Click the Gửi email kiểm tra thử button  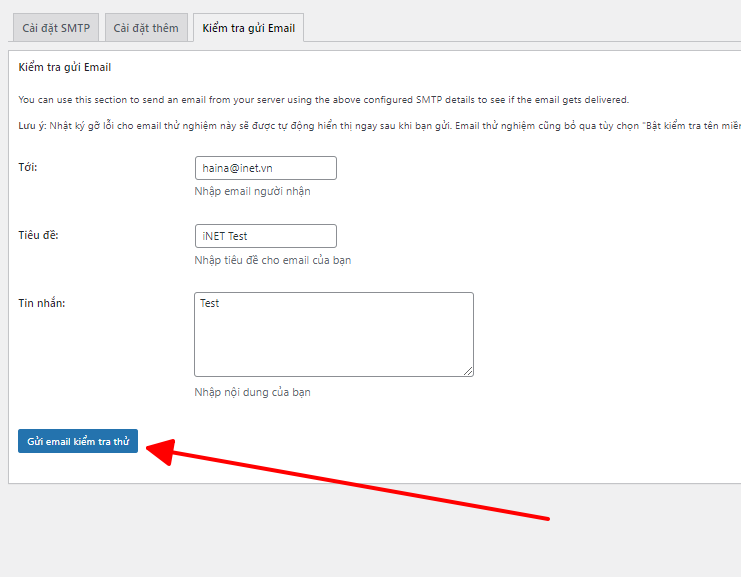(x=78, y=441)
